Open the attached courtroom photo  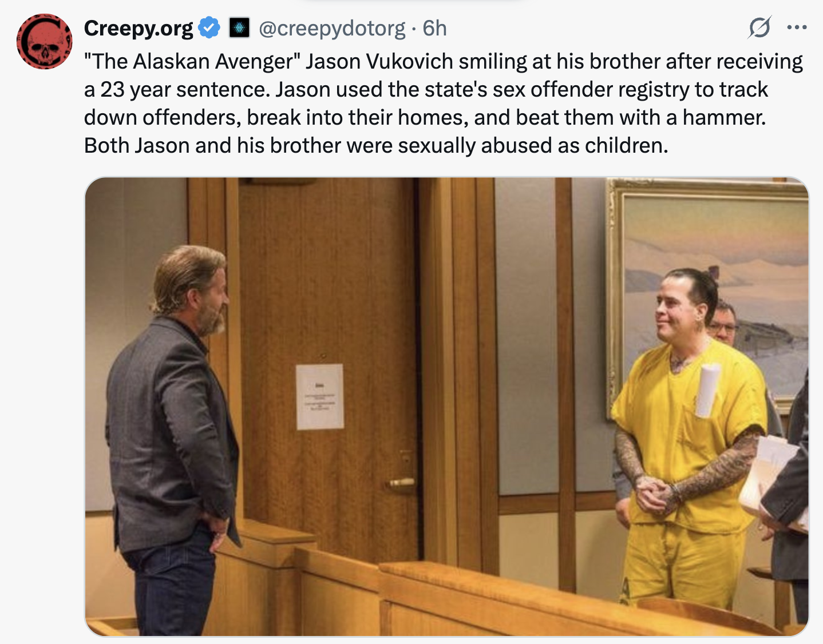point(447,407)
